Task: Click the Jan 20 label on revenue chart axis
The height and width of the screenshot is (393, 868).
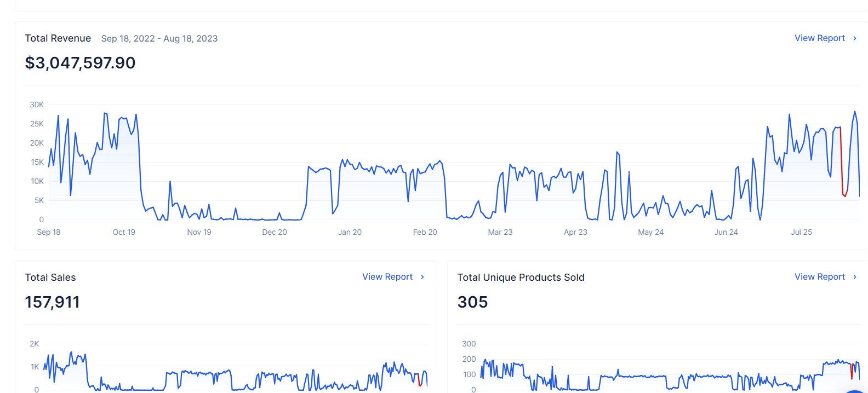Action: pos(350,232)
